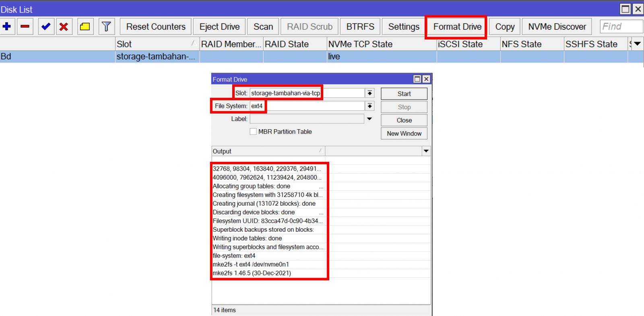
Task: Open the Slot dropdown list
Action: point(369,93)
